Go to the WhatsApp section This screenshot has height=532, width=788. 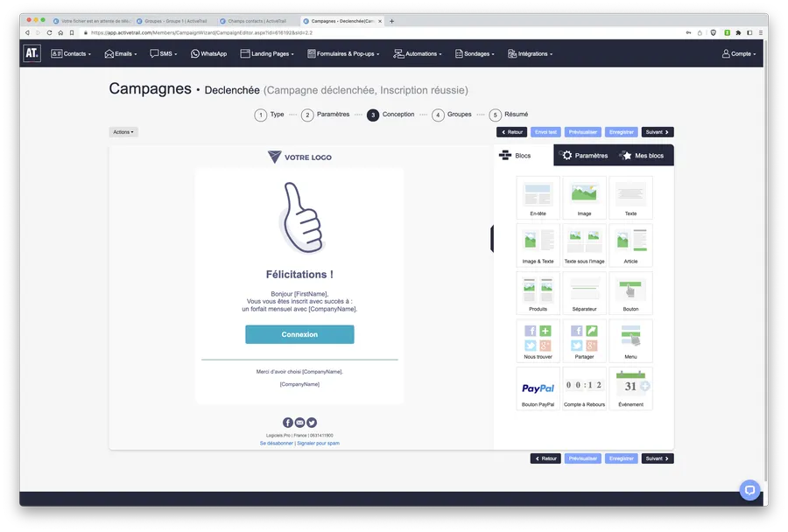click(x=208, y=53)
